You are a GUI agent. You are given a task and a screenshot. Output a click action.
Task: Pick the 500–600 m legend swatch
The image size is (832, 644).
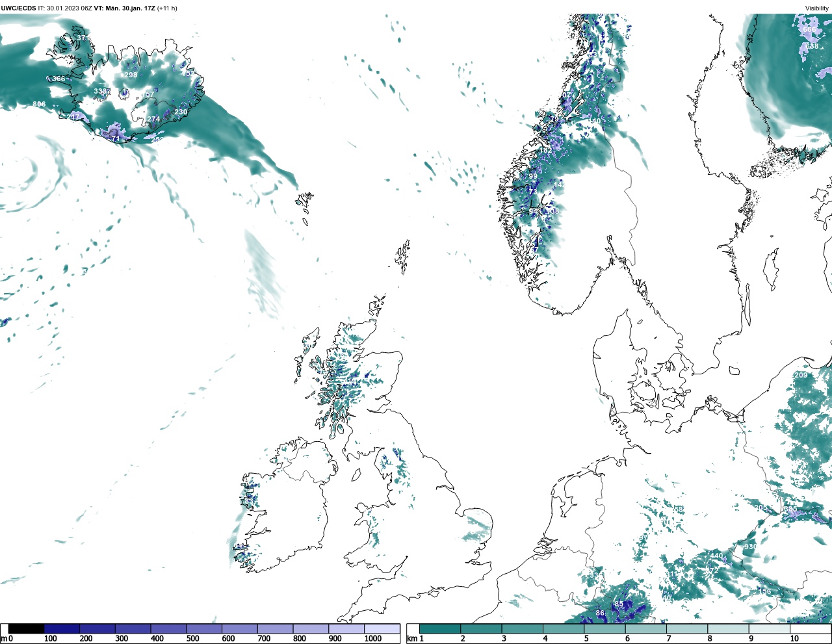click(204, 629)
